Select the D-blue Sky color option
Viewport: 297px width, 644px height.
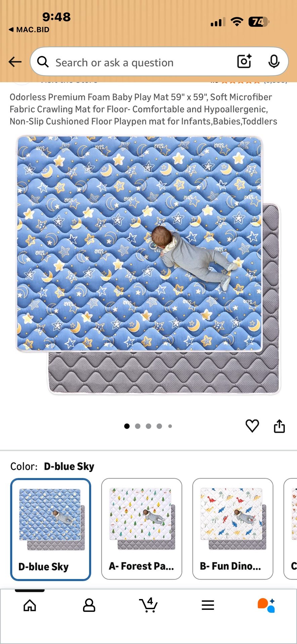51,529
